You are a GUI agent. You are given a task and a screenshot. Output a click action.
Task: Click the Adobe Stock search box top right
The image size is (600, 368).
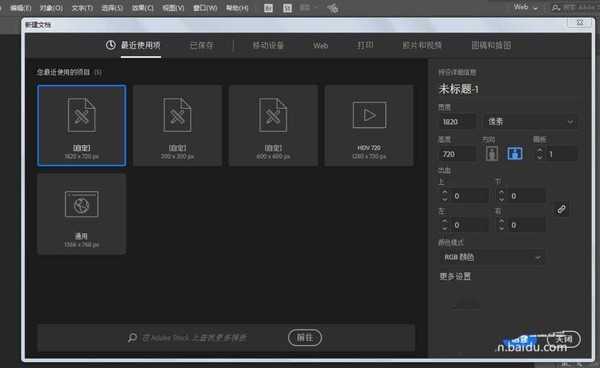tap(575, 8)
